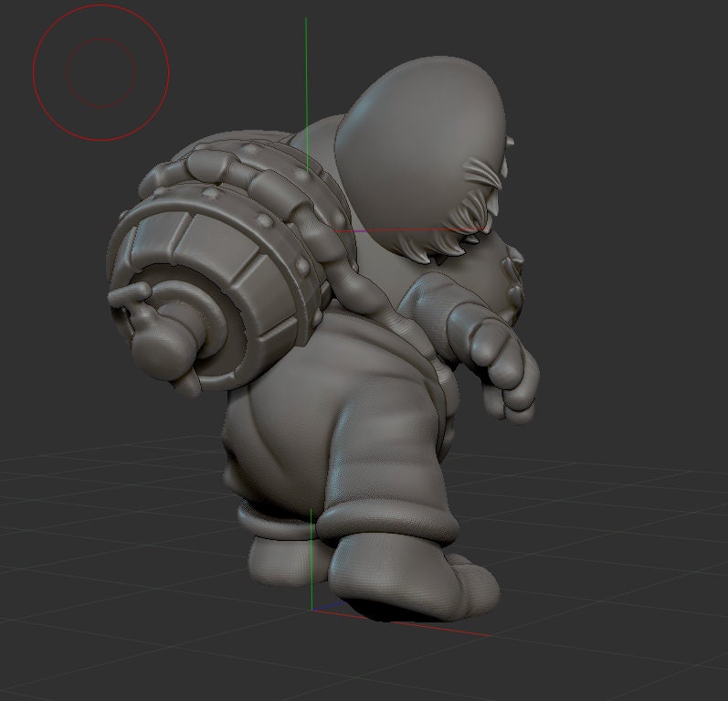Click the outer red brush radius ring
This screenshot has width=728, height=701.
tap(167, 72)
